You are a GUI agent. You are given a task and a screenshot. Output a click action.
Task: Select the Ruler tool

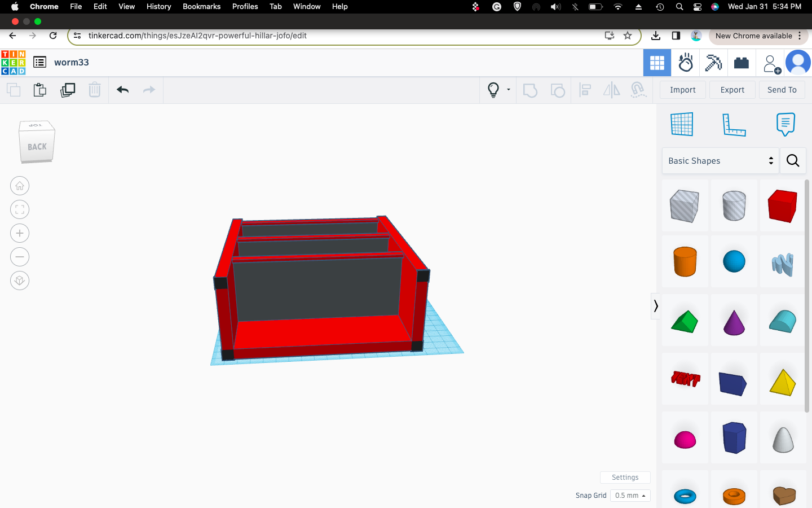click(734, 124)
